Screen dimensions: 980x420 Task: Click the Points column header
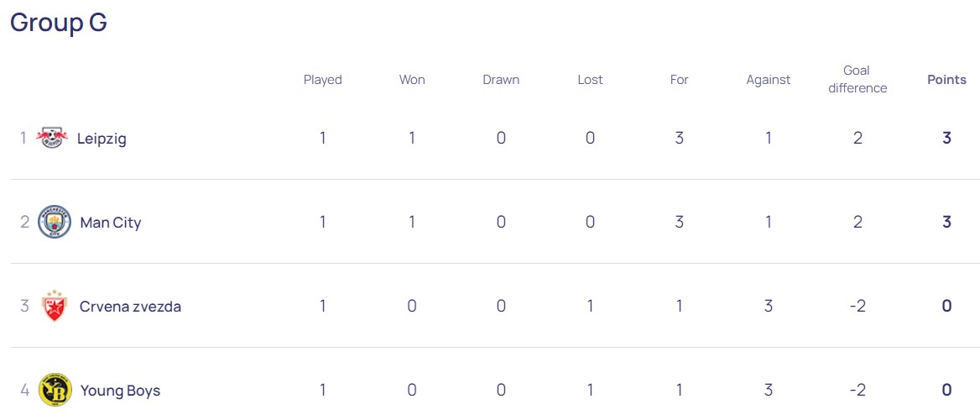[946, 80]
